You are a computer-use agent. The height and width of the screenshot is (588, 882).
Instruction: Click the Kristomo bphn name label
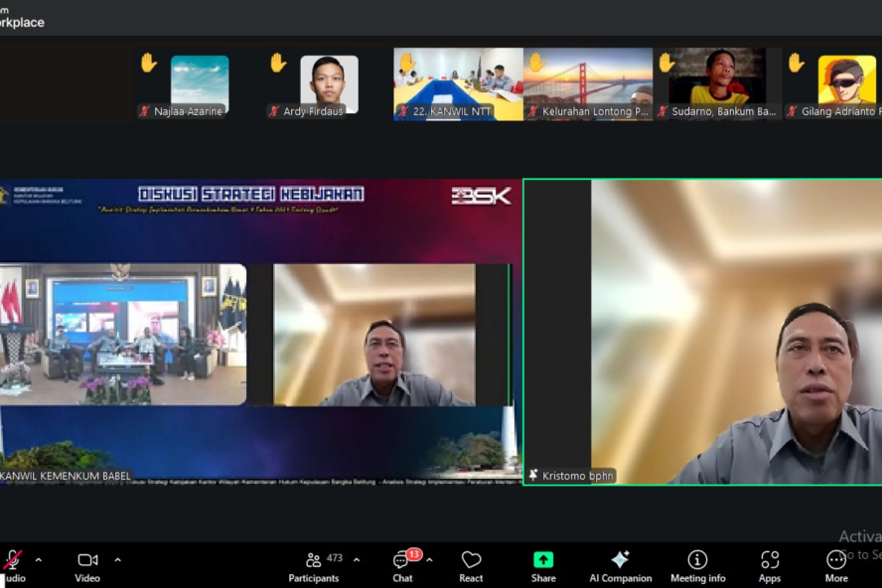coord(577,476)
